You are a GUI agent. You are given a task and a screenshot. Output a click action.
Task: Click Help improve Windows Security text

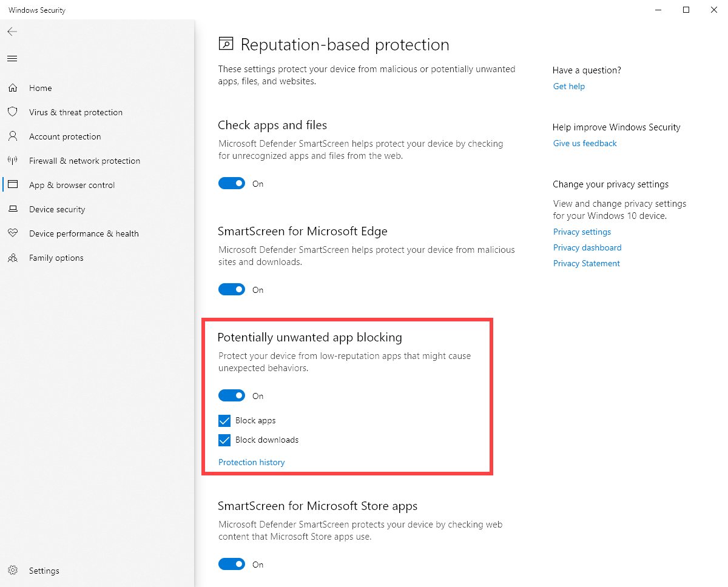pyautogui.click(x=616, y=127)
